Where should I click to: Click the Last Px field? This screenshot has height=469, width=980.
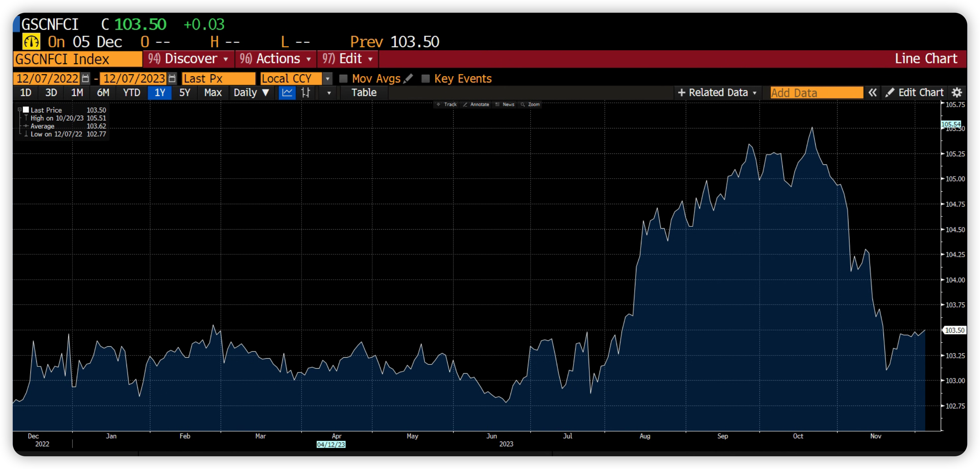(x=218, y=79)
